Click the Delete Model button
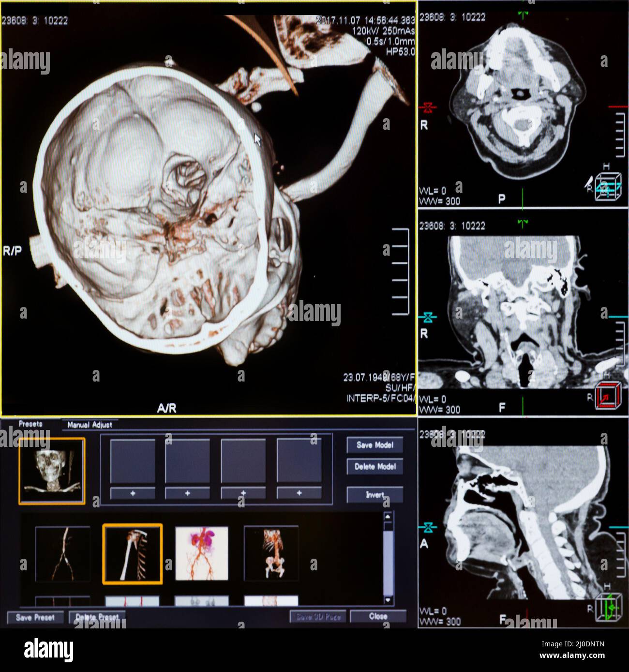Viewport: 629px width, 672px height. (374, 467)
